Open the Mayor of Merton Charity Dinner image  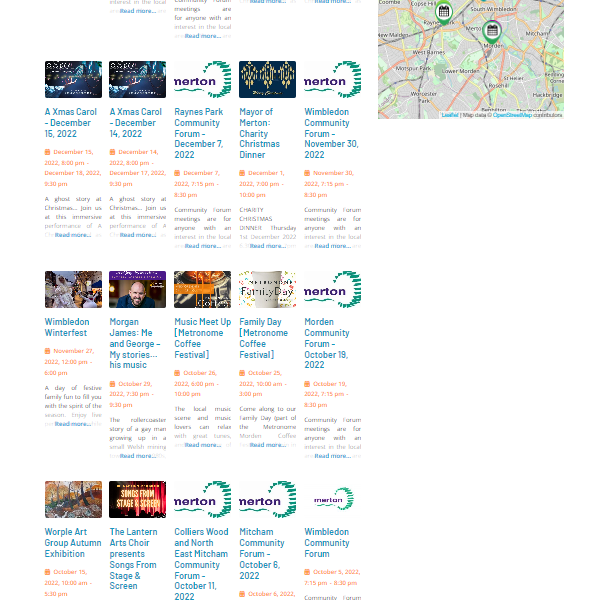coord(268,79)
